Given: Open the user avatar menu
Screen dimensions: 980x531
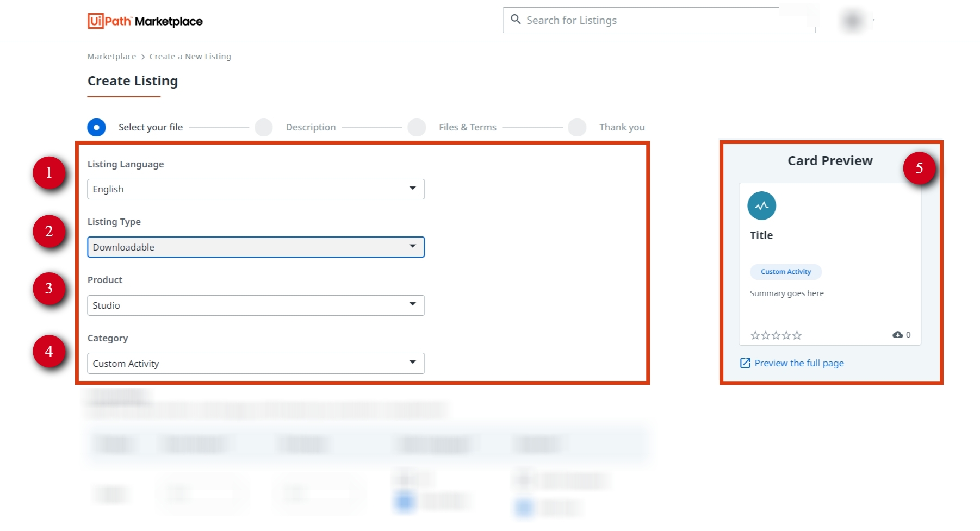Looking at the screenshot, I should [x=852, y=21].
